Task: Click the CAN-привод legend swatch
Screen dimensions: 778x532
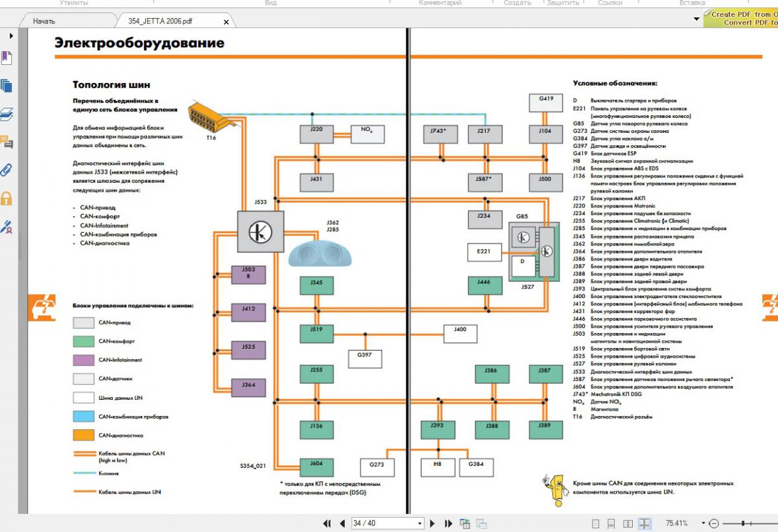Action: click(x=84, y=323)
